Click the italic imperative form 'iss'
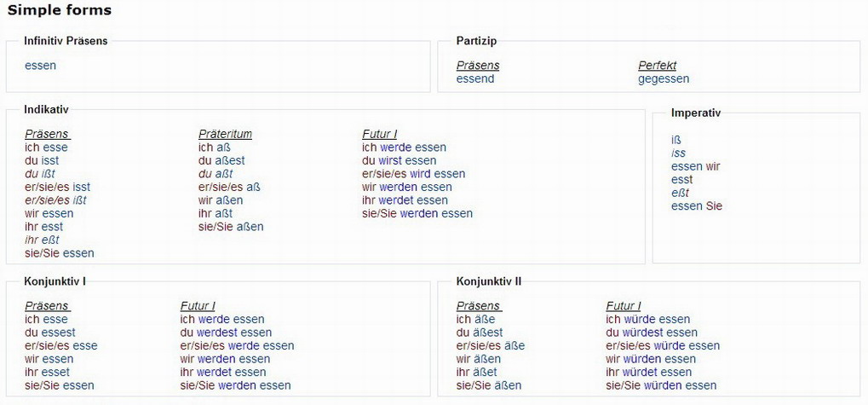The height and width of the screenshot is (405, 868). [x=678, y=153]
